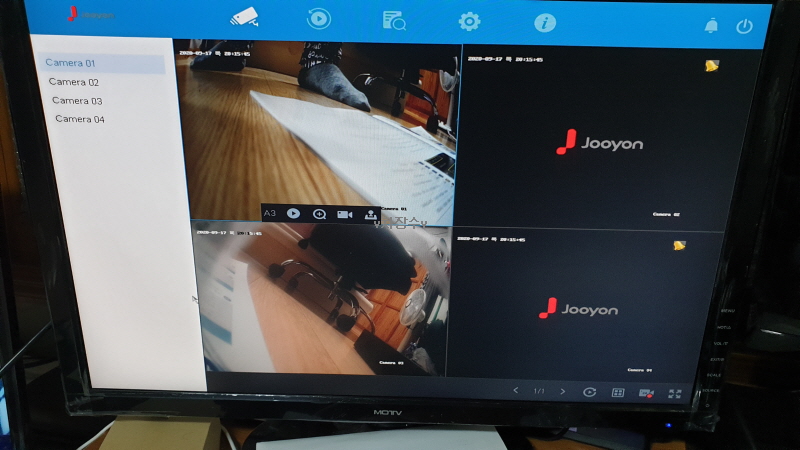This screenshot has height=450, width=800.
Task: Activate digital zoom in camera toolbar
Action: click(x=319, y=214)
